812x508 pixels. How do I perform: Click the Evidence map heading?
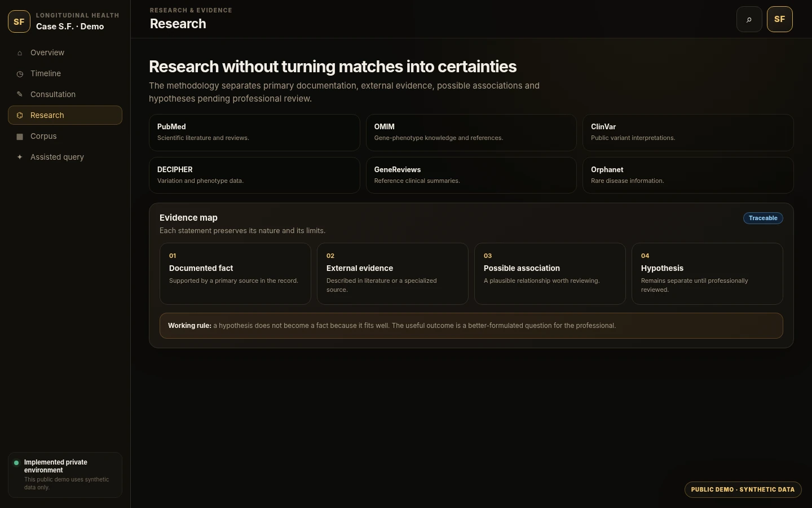click(188, 218)
